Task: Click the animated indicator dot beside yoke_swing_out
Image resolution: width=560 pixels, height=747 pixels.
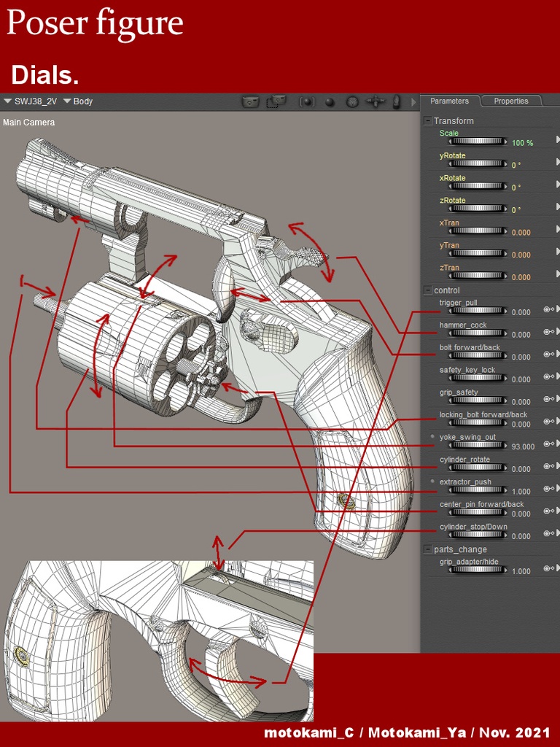Action: (x=432, y=436)
